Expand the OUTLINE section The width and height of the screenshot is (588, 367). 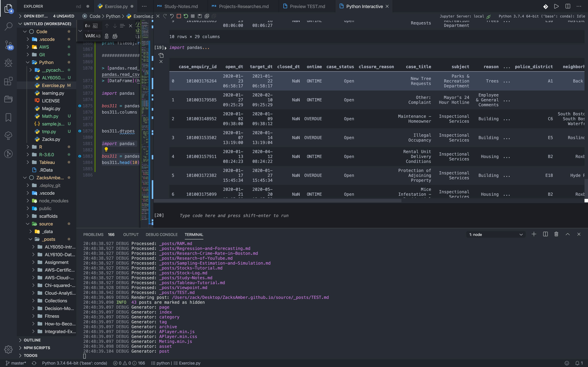[x=32, y=340]
